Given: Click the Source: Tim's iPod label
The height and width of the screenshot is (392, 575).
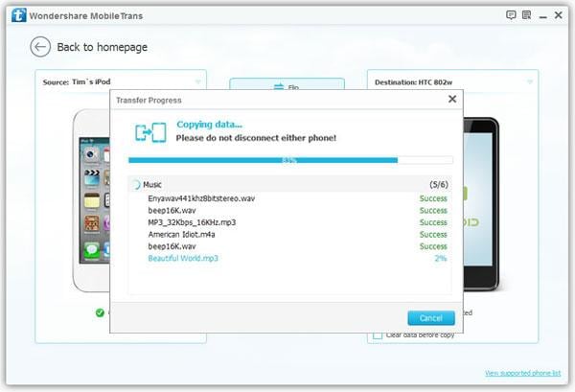Looking at the screenshot, I should pos(77,81).
